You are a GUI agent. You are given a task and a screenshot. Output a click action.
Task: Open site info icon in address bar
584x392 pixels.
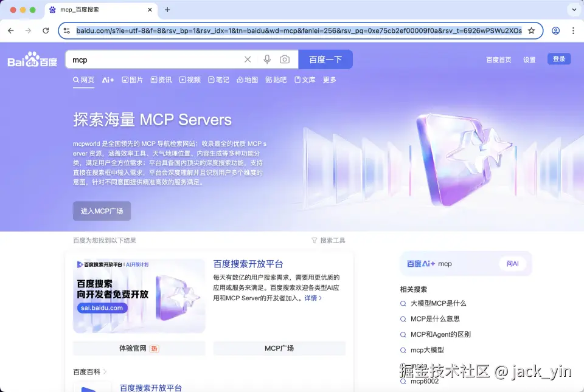coord(67,30)
